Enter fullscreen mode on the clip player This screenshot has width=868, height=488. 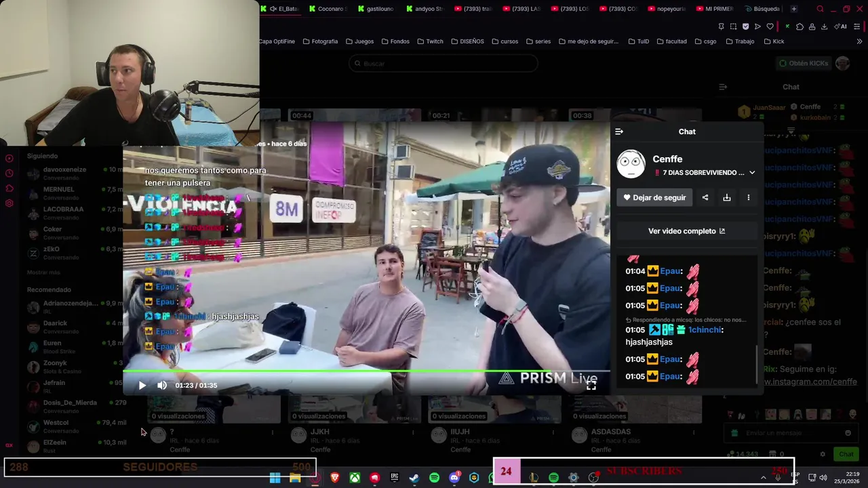point(591,386)
